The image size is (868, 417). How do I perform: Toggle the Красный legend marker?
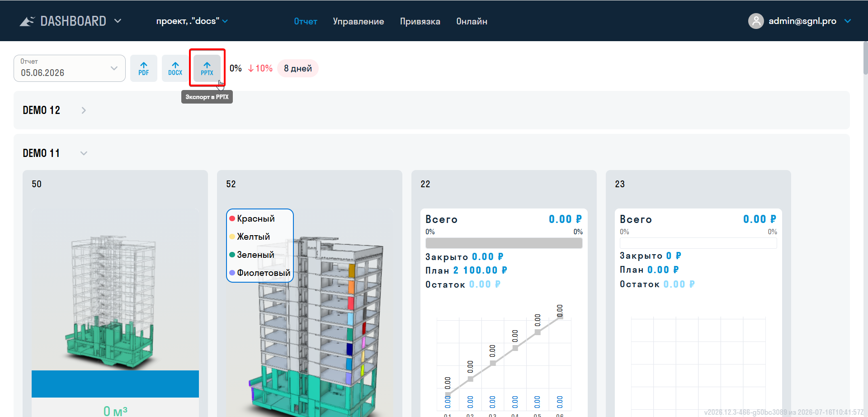(x=232, y=218)
